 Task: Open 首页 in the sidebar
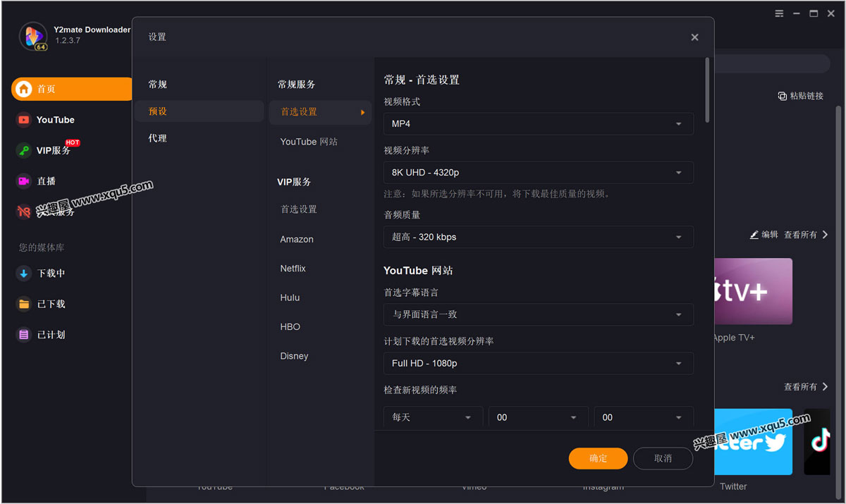click(x=72, y=89)
